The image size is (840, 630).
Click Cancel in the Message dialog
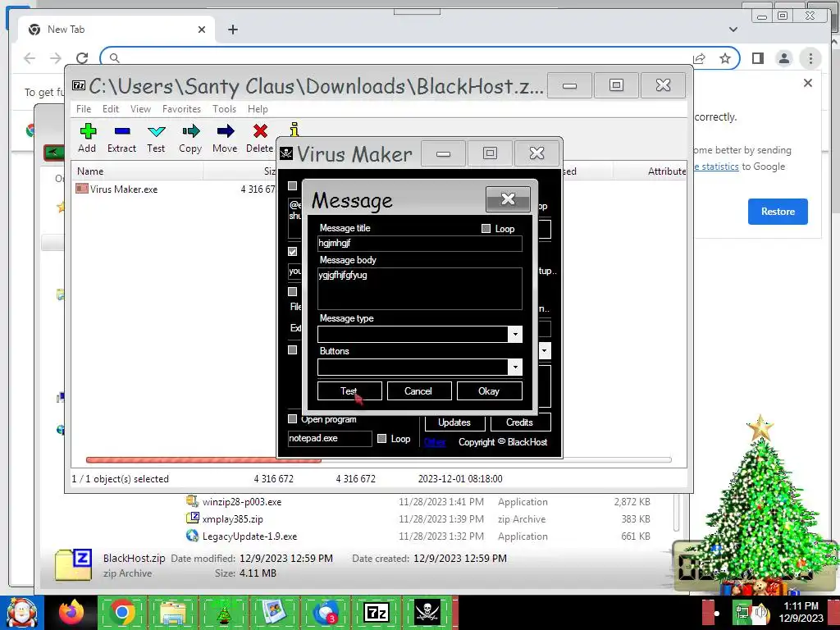pyautogui.click(x=419, y=391)
